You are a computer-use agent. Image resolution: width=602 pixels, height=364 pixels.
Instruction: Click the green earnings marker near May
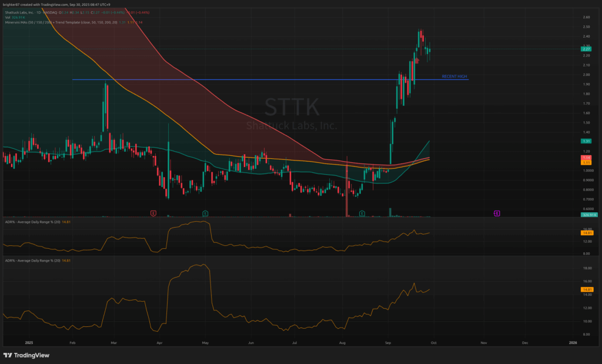[x=205, y=213]
